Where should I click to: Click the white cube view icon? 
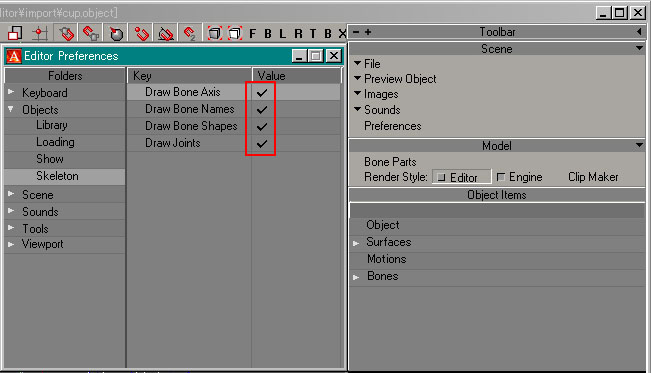pos(235,33)
